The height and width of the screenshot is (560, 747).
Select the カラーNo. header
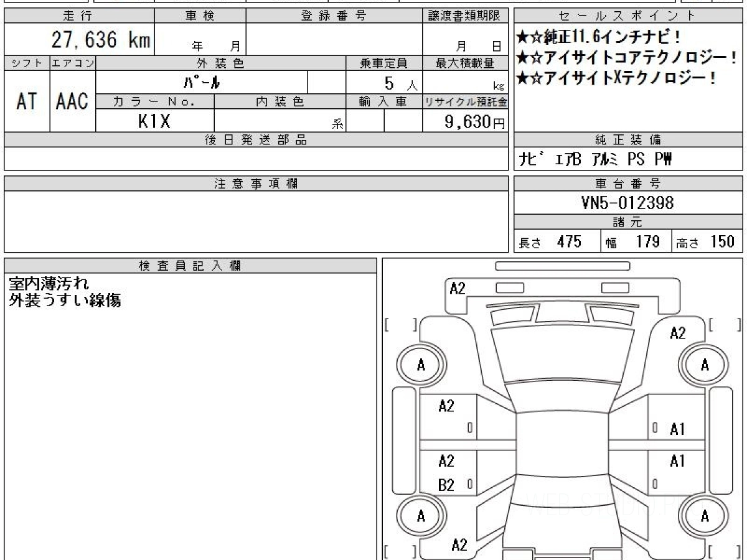tap(155, 101)
